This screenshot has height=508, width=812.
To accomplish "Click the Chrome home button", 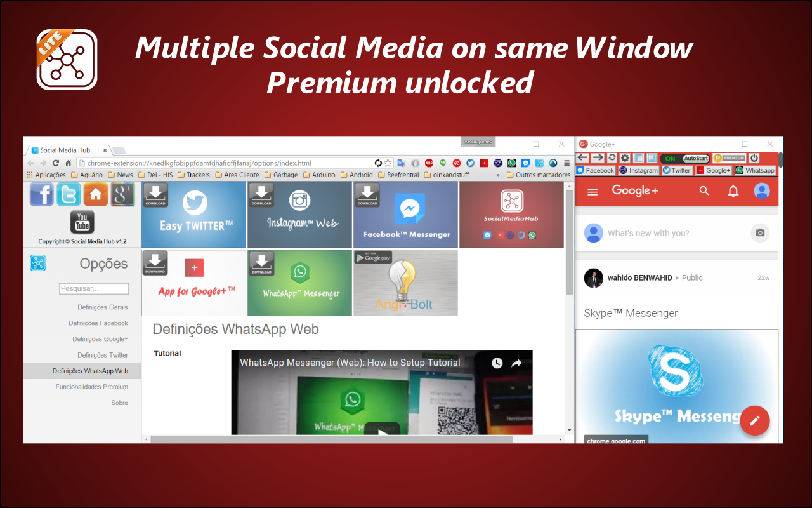I will click(68, 163).
